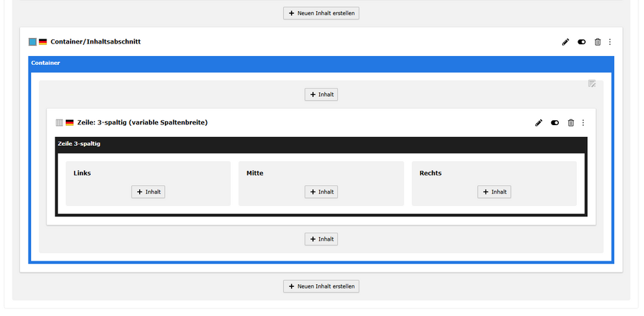Add Inhalt below the Zeile element
This screenshot has height=316, width=644.
321,239
